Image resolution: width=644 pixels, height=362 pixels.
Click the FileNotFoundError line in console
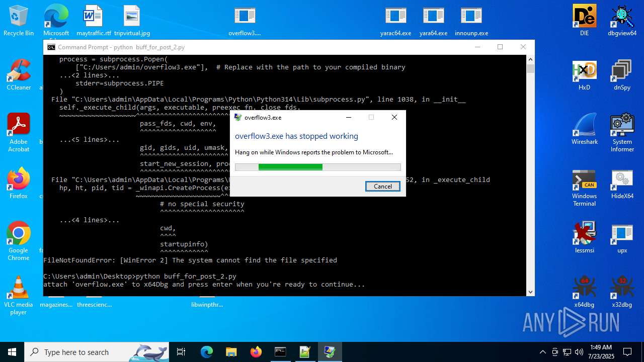[x=190, y=260]
